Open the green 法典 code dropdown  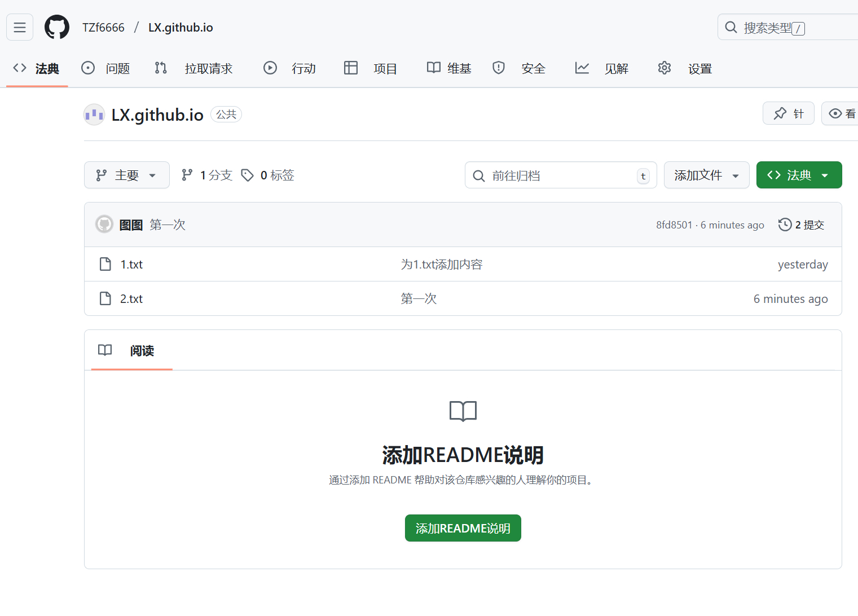tap(798, 175)
